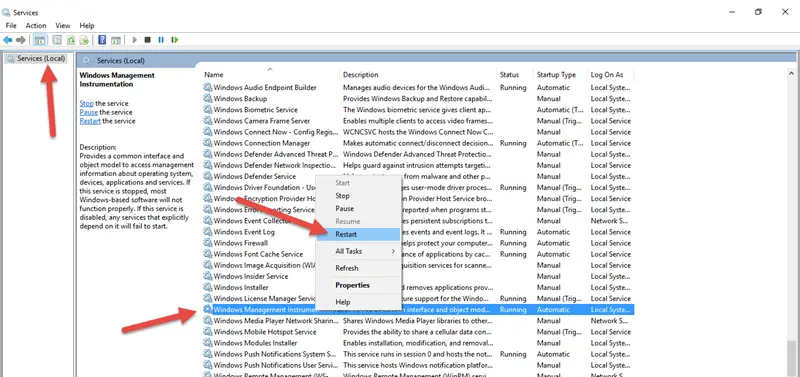
Task: Click the grey Forward arrow in toolbar
Action: pos(21,40)
